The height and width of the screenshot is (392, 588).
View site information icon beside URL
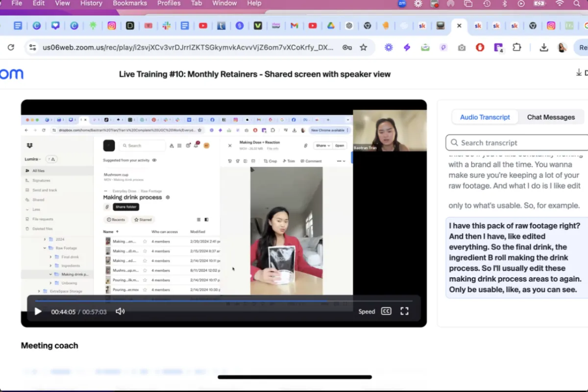[32, 47]
